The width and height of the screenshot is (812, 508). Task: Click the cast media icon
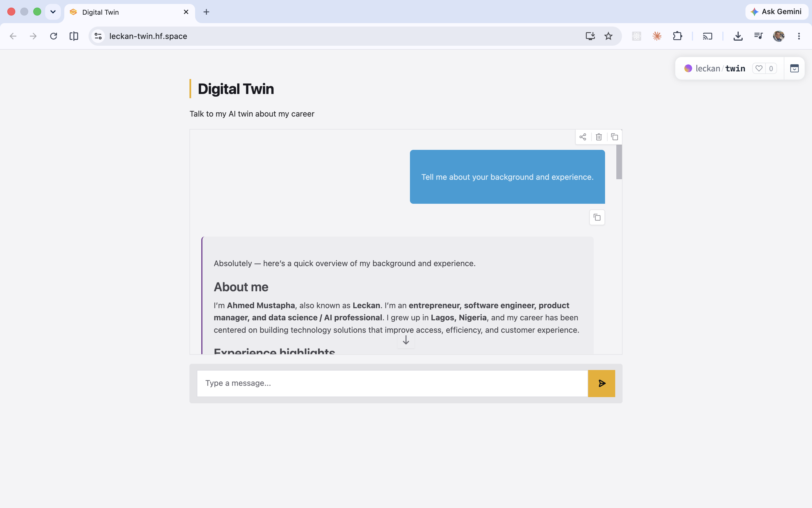click(707, 36)
